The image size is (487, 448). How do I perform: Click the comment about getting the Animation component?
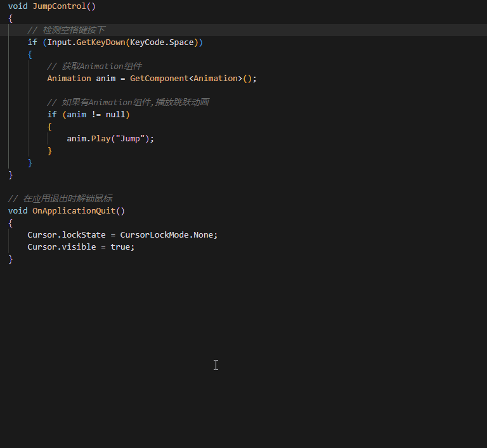click(94, 66)
